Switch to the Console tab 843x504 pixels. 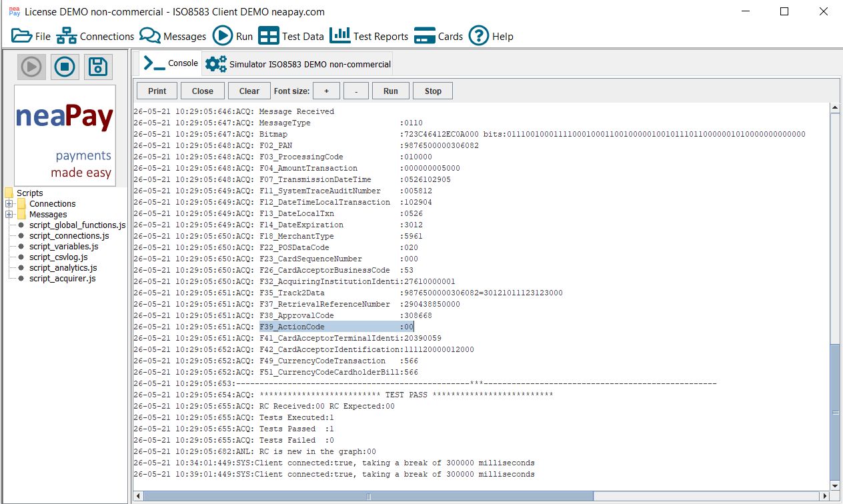pos(171,63)
